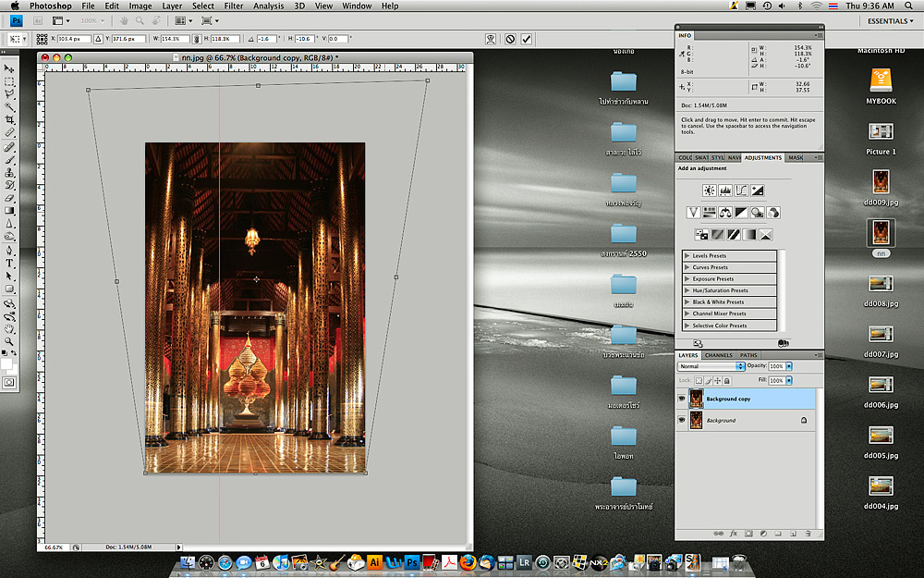924x578 pixels.
Task: Click the Brightness/Contrast adjustment icon
Action: [x=709, y=191]
